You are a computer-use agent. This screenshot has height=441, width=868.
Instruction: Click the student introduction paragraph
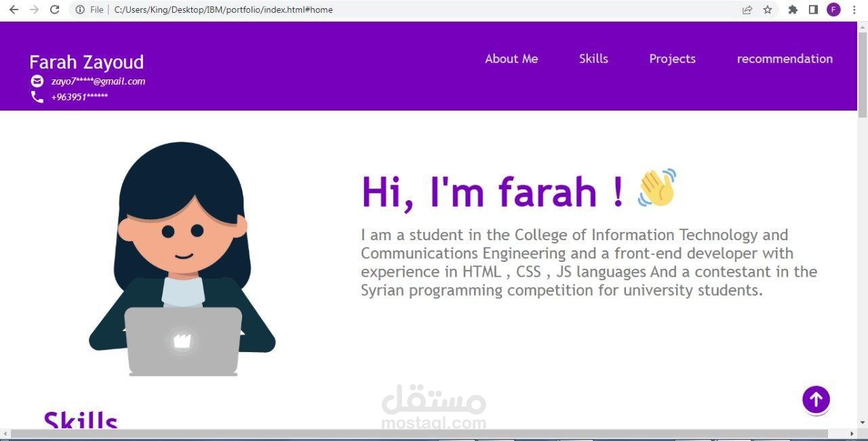(x=589, y=263)
